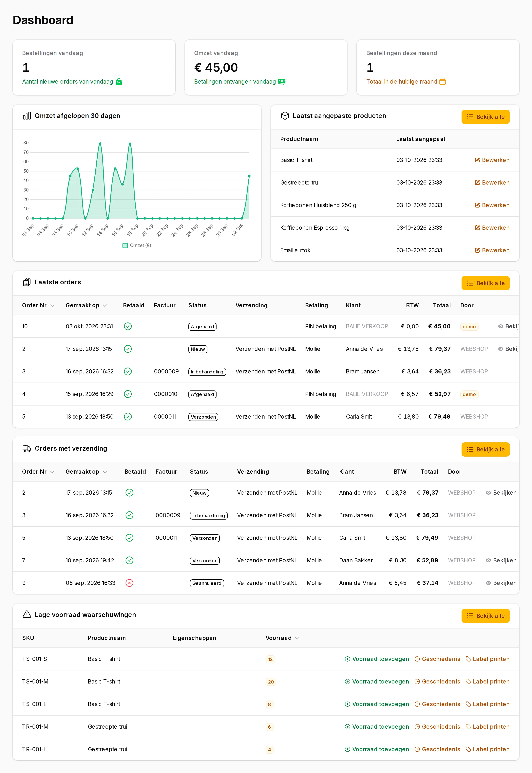Viewport: 532px width, 773px height.
Task: Click the Gestreepte trui product name in the products list
Action: (300, 183)
